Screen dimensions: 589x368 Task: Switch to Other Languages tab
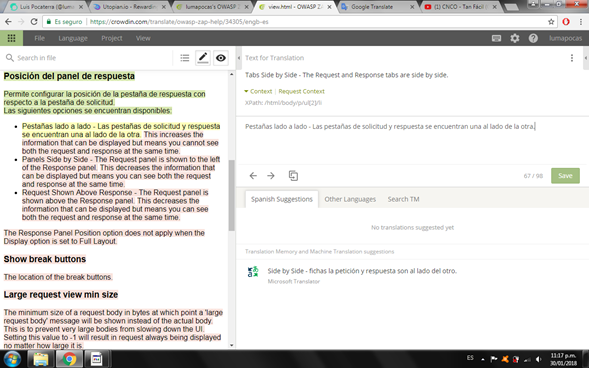350,199
